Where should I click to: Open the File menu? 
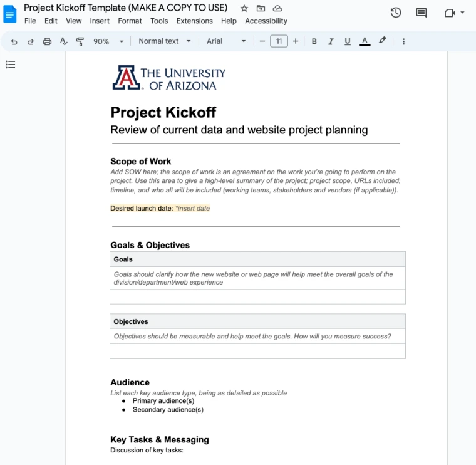click(x=30, y=21)
